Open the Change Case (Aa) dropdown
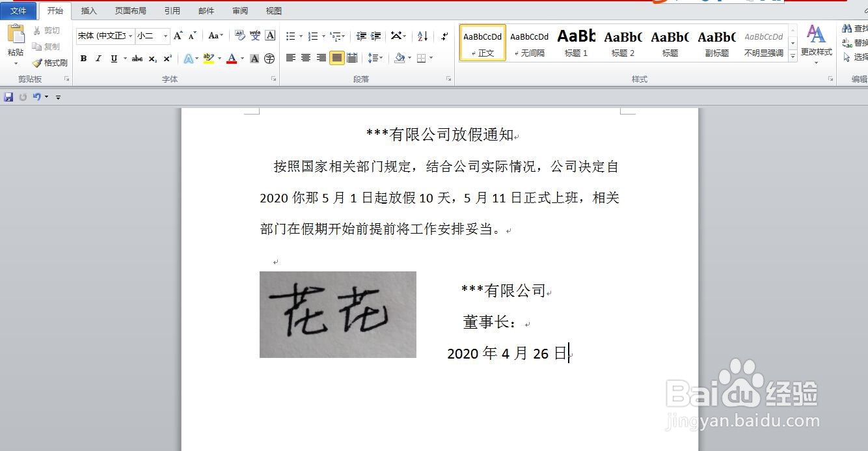868x451 pixels. (215, 36)
